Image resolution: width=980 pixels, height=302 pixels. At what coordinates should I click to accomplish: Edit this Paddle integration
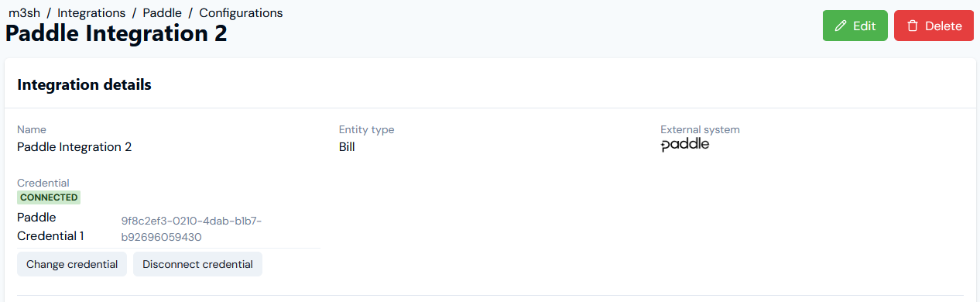(x=855, y=26)
